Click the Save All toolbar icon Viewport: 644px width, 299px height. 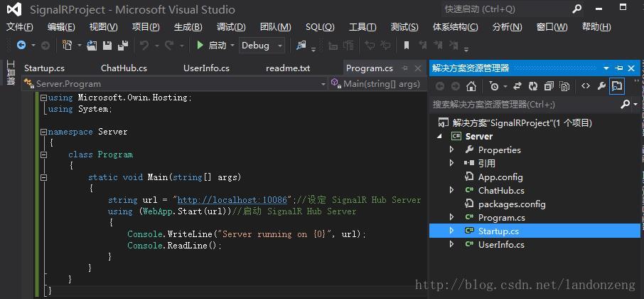pos(123,46)
